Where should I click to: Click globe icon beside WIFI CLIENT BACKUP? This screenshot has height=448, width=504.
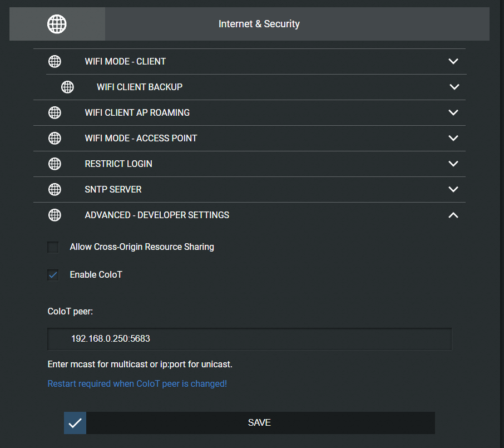click(x=67, y=87)
